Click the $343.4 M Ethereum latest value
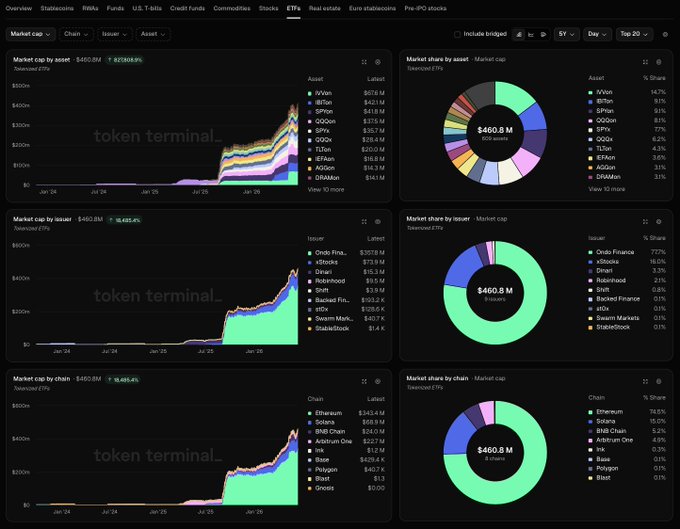Viewport: 680px width, 529px height. [372, 413]
